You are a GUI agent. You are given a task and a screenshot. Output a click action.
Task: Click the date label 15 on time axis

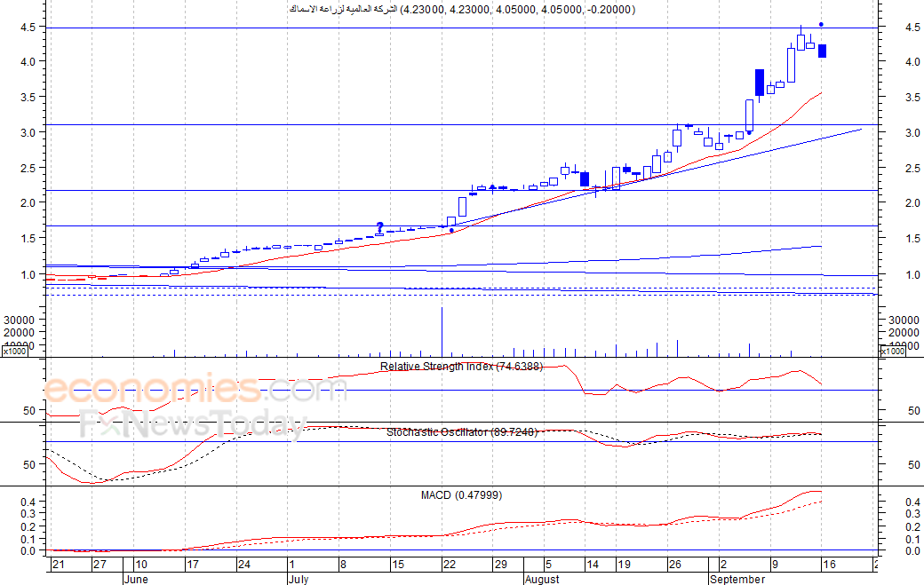pyautogui.click(x=398, y=565)
